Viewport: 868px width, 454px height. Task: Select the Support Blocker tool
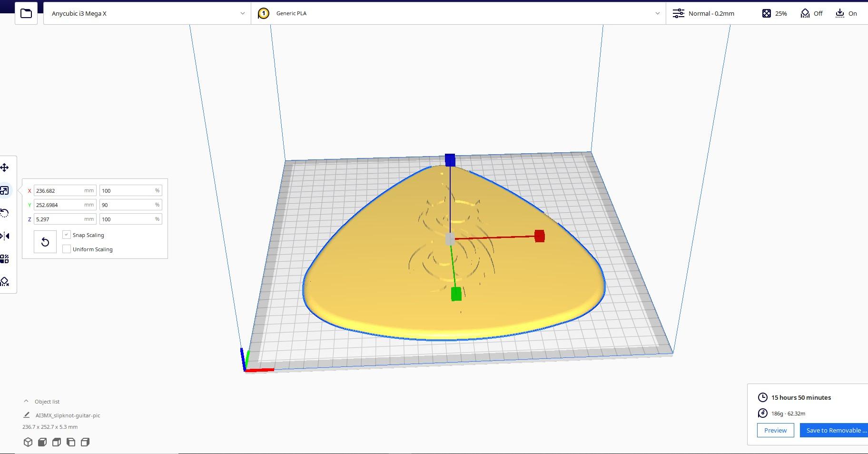click(5, 282)
